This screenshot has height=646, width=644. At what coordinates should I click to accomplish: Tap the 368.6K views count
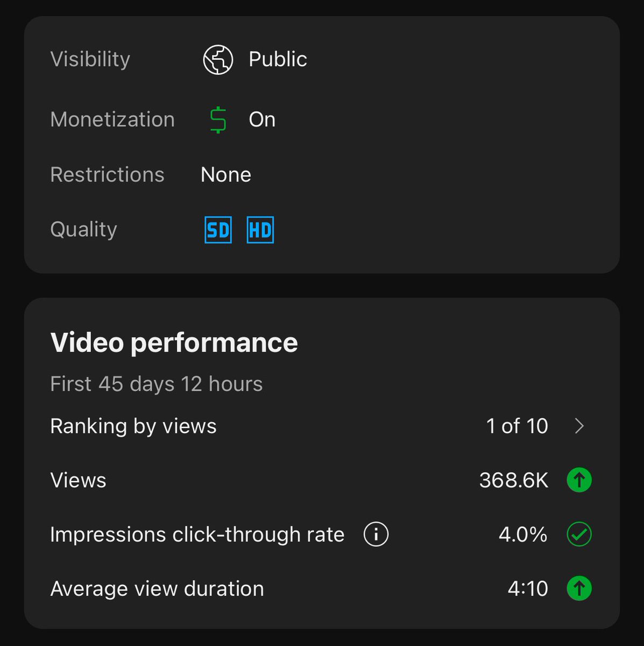coord(514,480)
